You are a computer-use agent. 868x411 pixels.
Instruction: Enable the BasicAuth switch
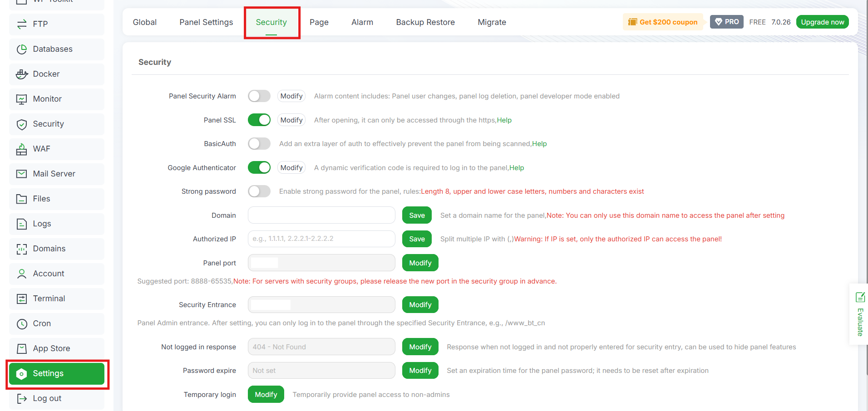click(x=259, y=144)
